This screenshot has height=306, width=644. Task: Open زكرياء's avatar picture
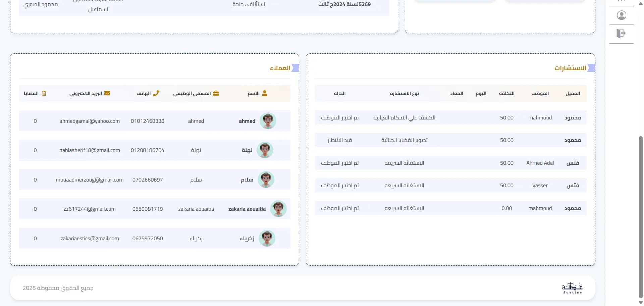(x=267, y=238)
